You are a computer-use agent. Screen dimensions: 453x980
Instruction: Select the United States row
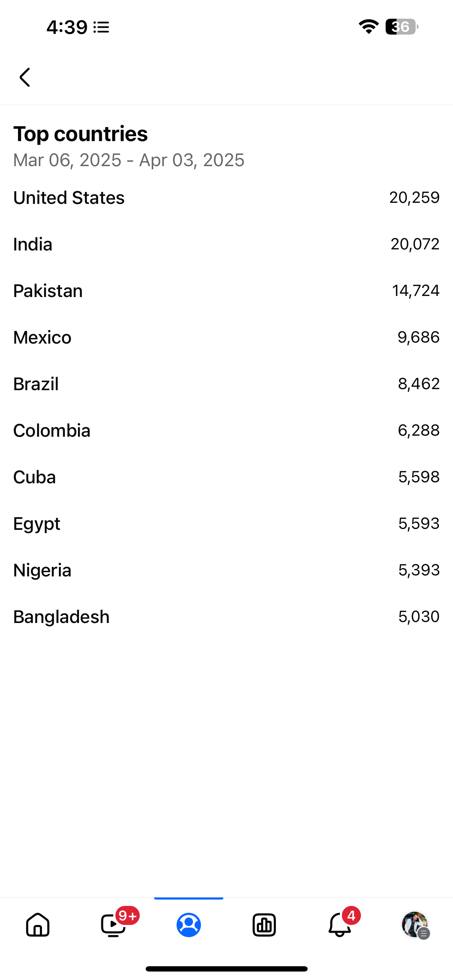(x=226, y=198)
